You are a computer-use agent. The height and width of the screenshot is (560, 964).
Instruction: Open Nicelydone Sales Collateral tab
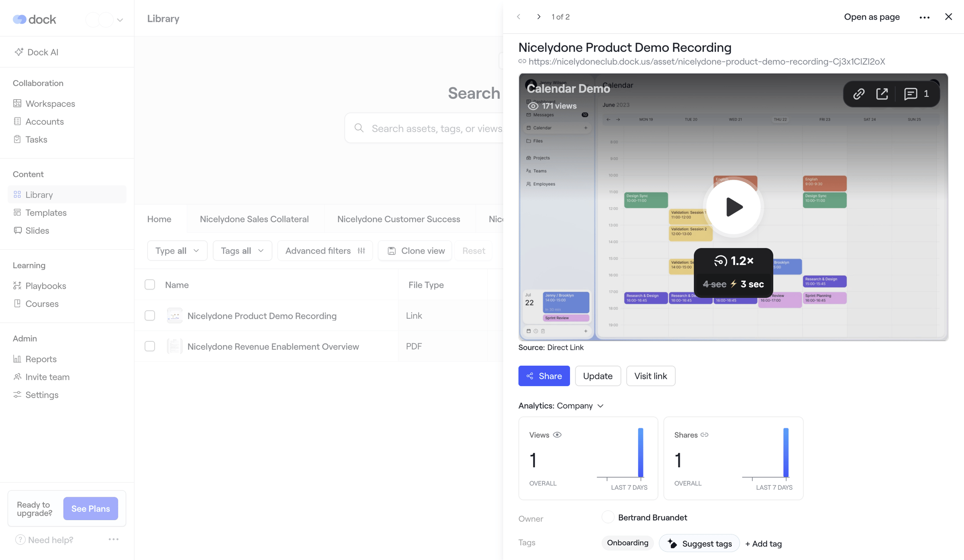click(x=254, y=219)
